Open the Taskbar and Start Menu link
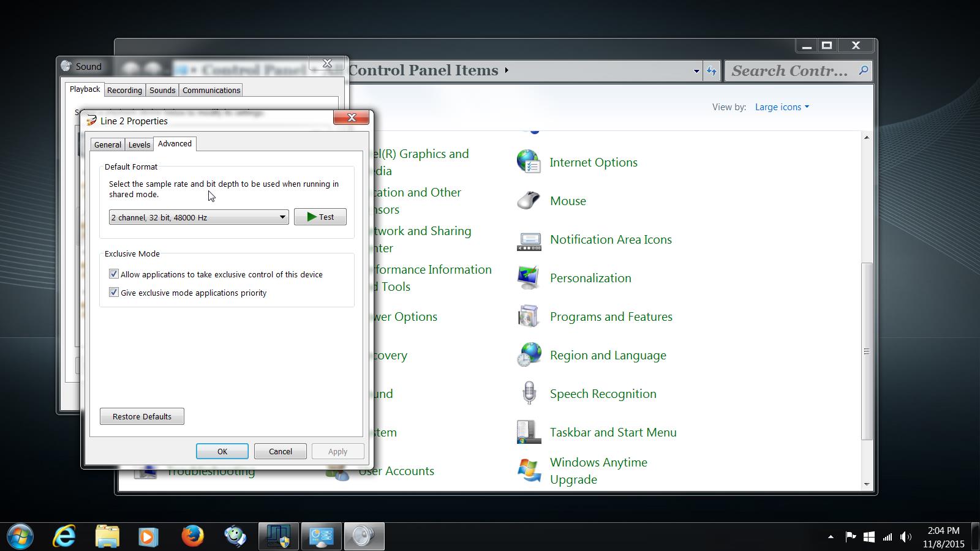The width and height of the screenshot is (980, 551). 613,432
